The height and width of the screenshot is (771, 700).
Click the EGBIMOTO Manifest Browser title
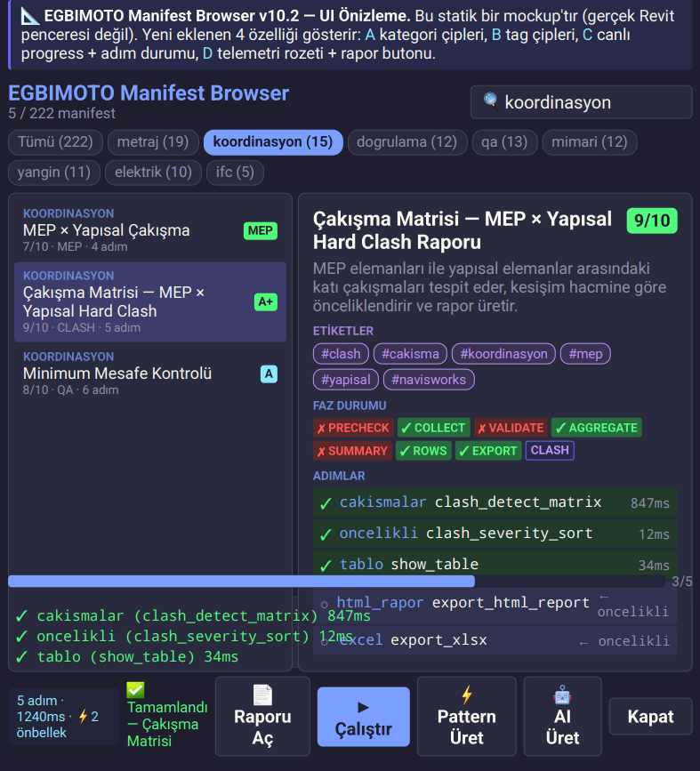[149, 93]
